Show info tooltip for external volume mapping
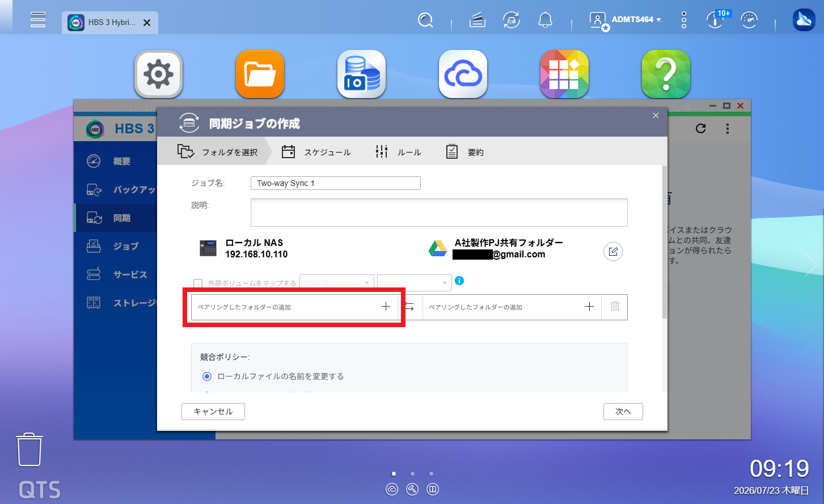824x504 pixels. (460, 281)
